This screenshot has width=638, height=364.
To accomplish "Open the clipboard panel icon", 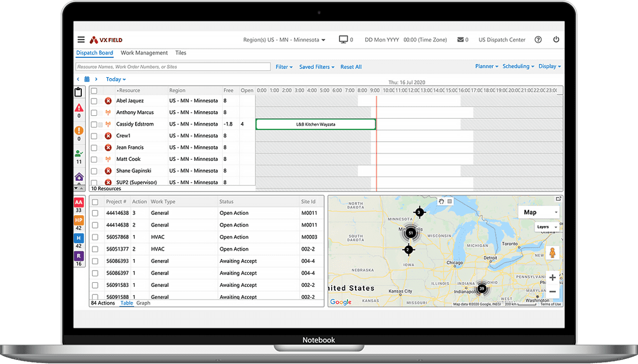I will [x=78, y=92].
